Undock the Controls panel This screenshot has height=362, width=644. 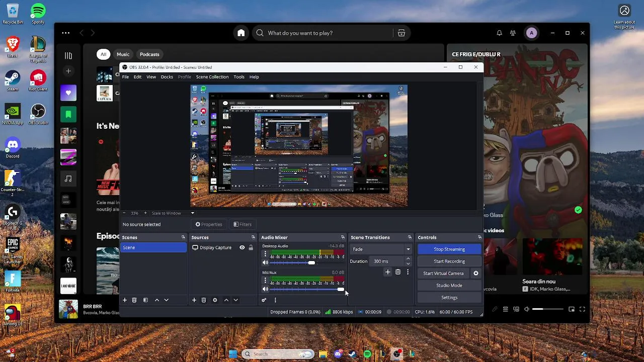479,237
